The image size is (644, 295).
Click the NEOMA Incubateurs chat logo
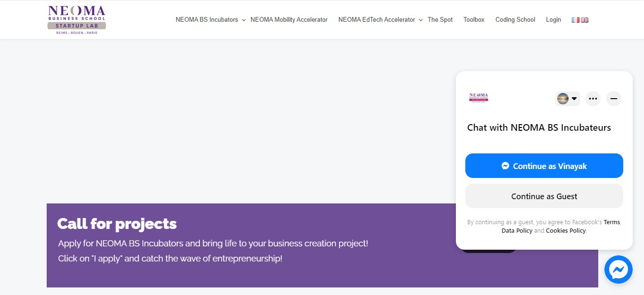click(x=479, y=98)
